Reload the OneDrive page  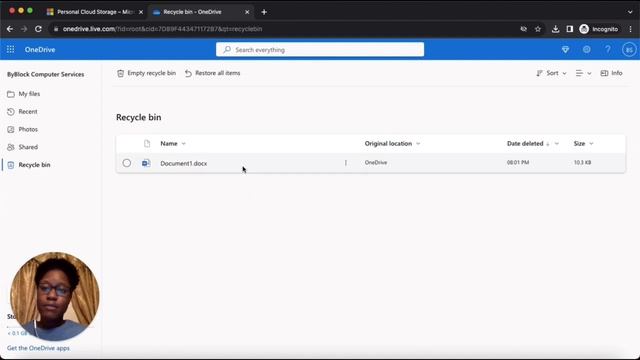pyautogui.click(x=38, y=29)
